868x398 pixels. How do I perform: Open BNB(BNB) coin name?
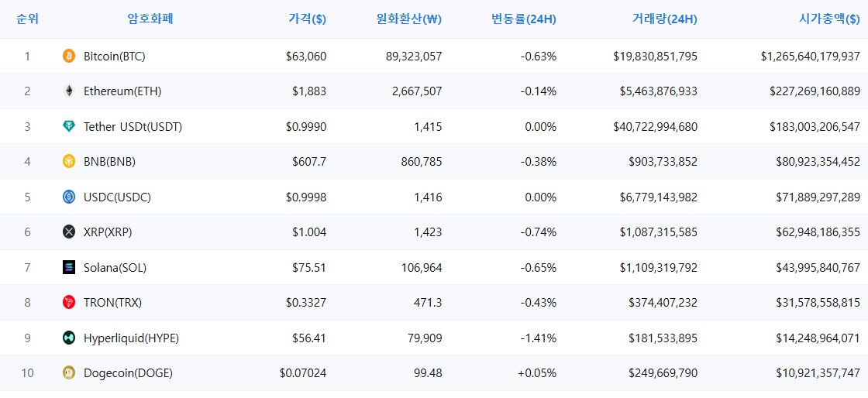coord(109,162)
